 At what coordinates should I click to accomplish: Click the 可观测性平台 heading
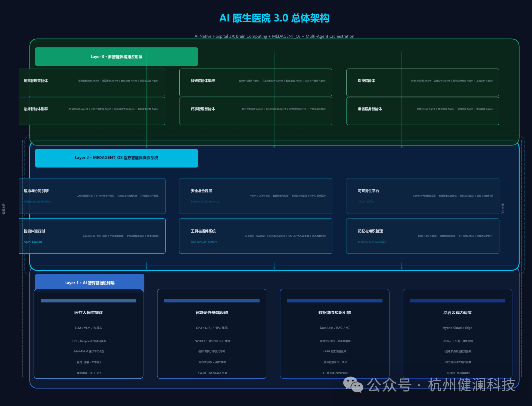tap(368, 191)
